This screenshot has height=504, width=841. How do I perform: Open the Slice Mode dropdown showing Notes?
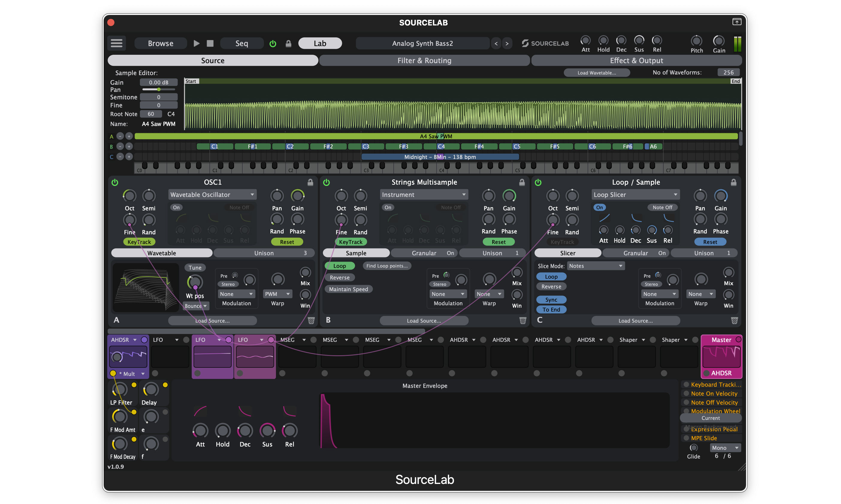point(596,265)
